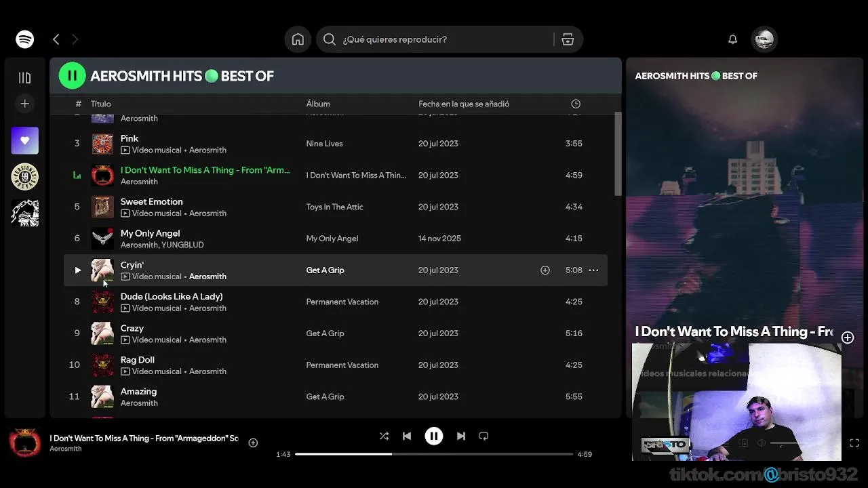Pause playlist with green header button
Screen dimensions: 868x488
tap(73, 76)
